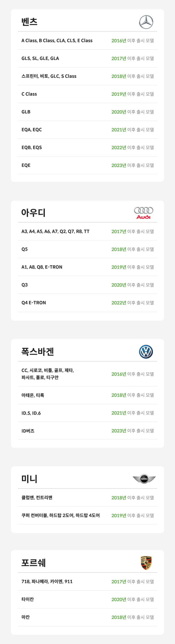Viewport: 175px width, 644px height.
Task: Select the 아우디 section heading
Action: [x=33, y=213]
